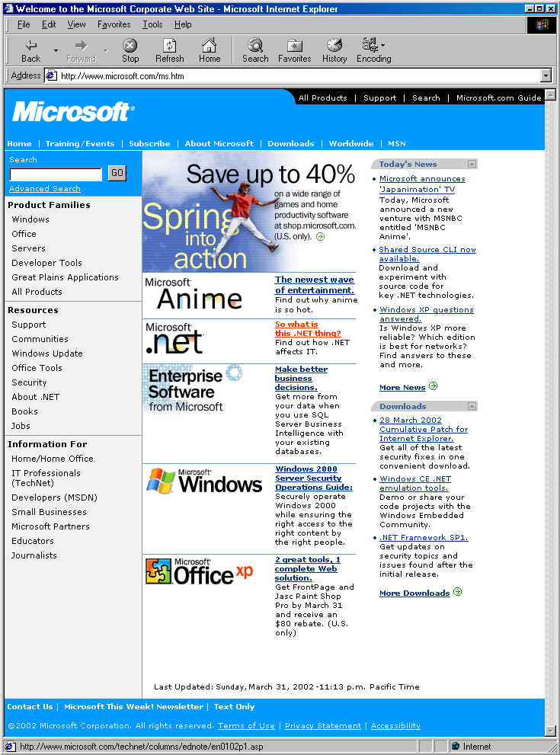Refresh the current page
The height and width of the screenshot is (755, 560).
pyautogui.click(x=169, y=50)
